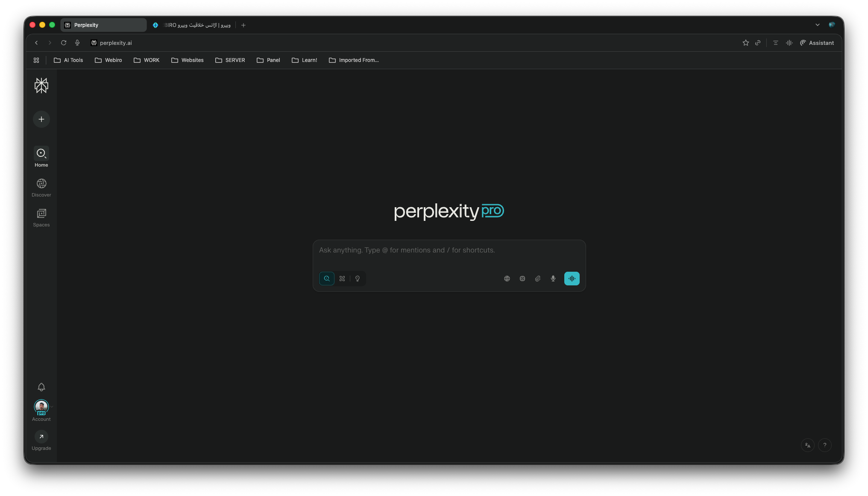Click the Perplexity logo above the sidebar
The width and height of the screenshot is (868, 496).
pos(41,85)
